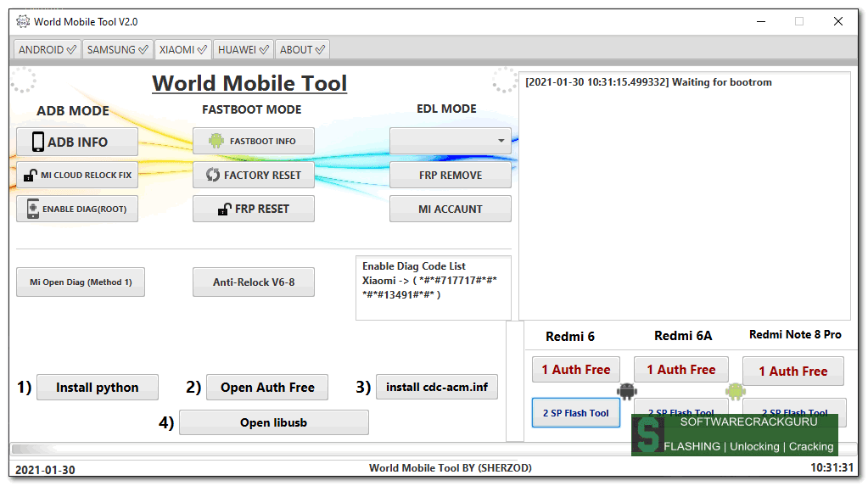
Task: Click the MI ACCAUNT button
Action: (x=450, y=209)
